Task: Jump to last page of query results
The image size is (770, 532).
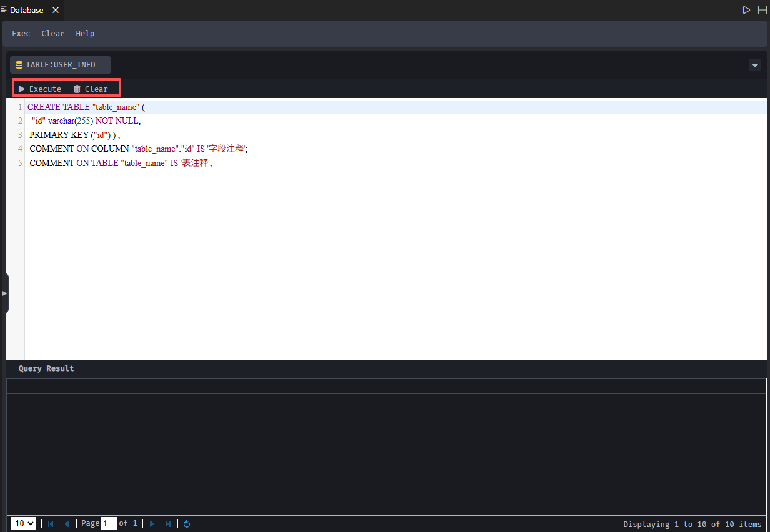Action: 168,524
